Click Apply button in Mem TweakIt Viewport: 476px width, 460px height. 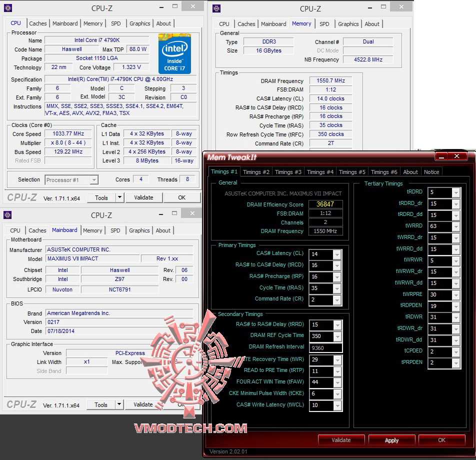391,440
